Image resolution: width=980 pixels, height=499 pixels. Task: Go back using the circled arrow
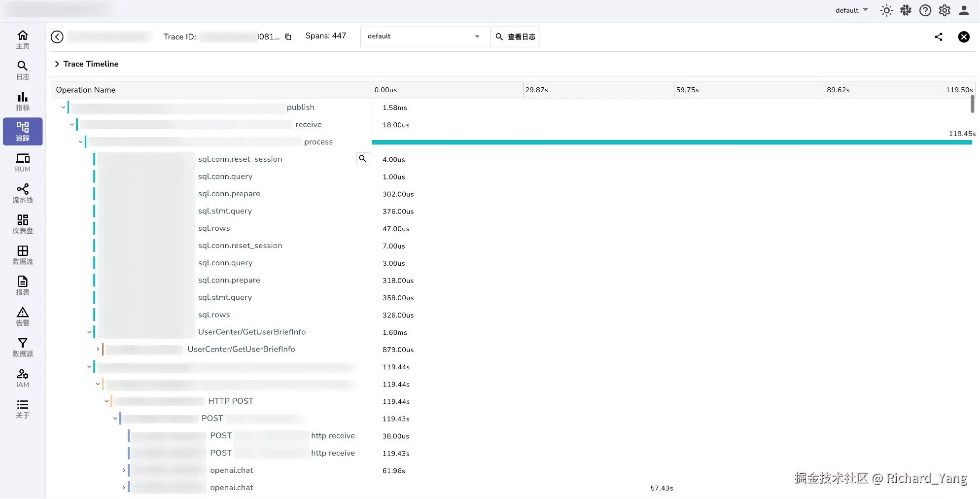57,37
